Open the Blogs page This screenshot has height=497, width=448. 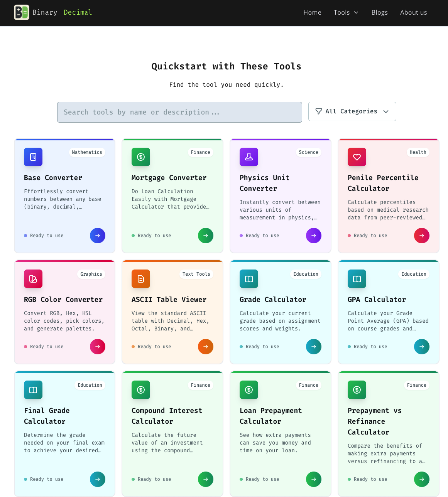coord(379,12)
